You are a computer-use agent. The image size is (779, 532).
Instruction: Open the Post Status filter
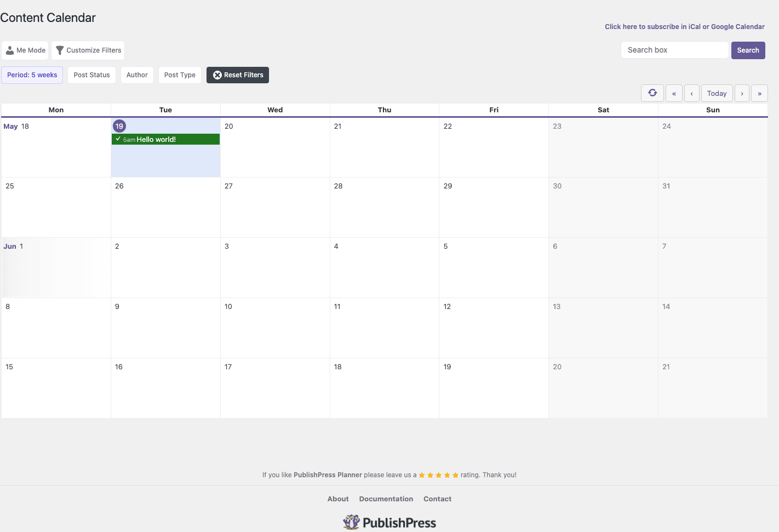(91, 75)
